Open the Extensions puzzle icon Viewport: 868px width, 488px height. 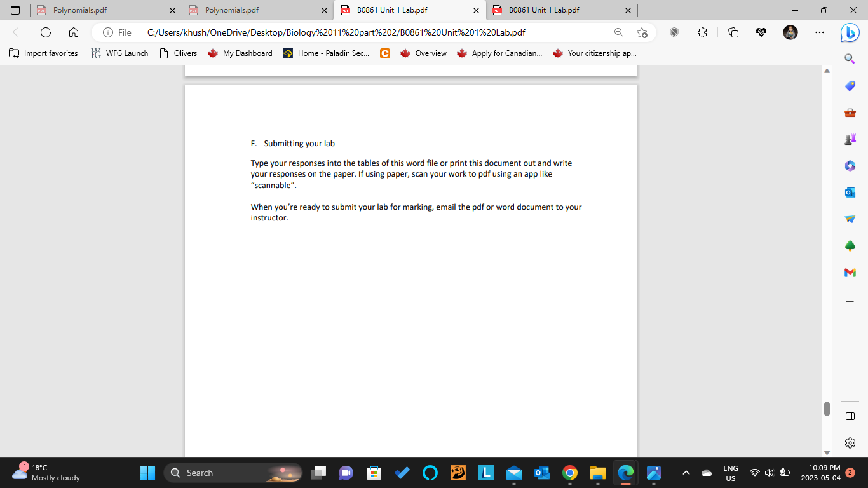(702, 32)
